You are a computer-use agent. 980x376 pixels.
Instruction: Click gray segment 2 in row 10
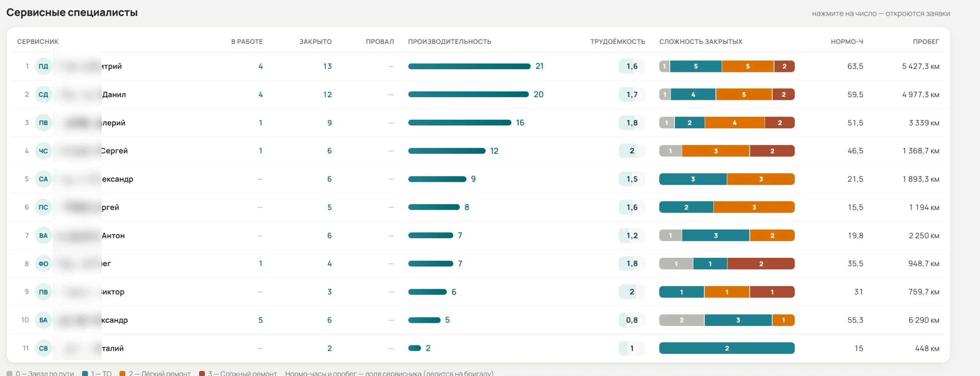[x=681, y=320]
